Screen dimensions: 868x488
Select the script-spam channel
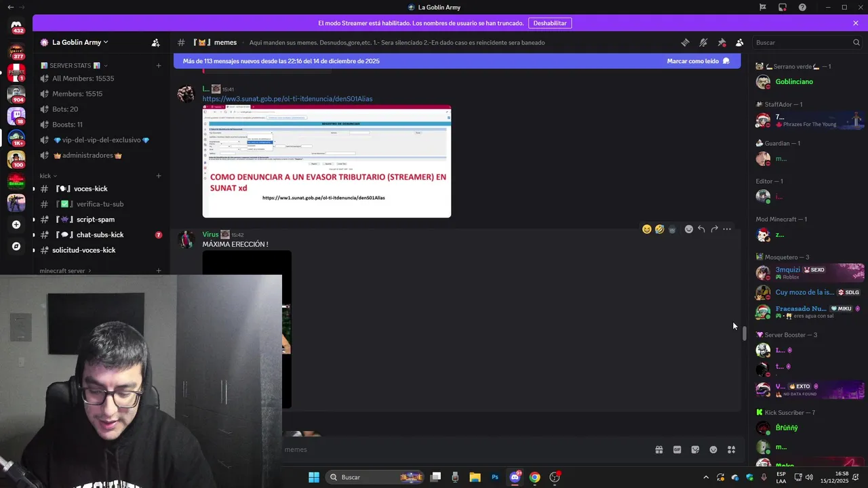click(x=100, y=220)
